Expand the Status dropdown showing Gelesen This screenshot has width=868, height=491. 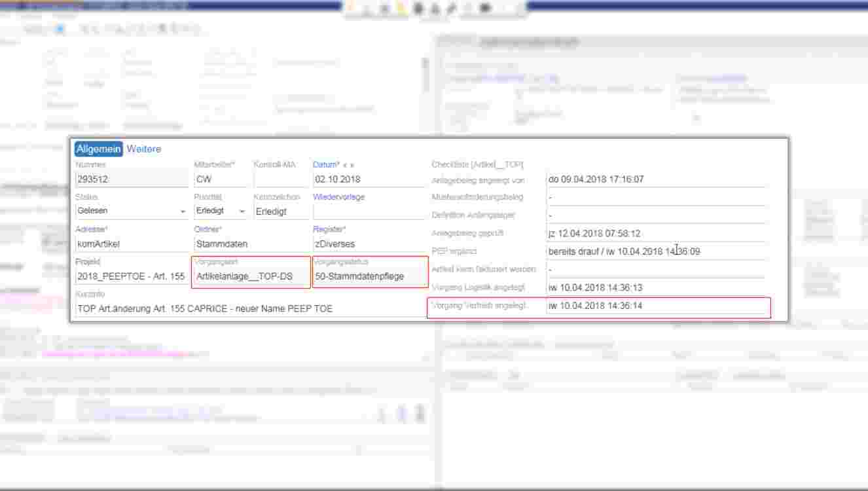pyautogui.click(x=183, y=211)
